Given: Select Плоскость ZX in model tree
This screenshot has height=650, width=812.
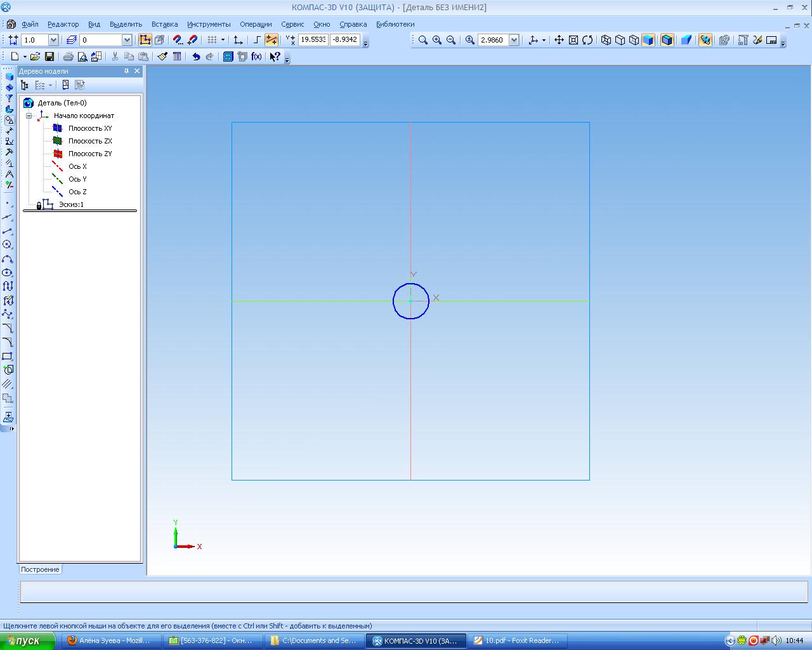Looking at the screenshot, I should [x=89, y=141].
